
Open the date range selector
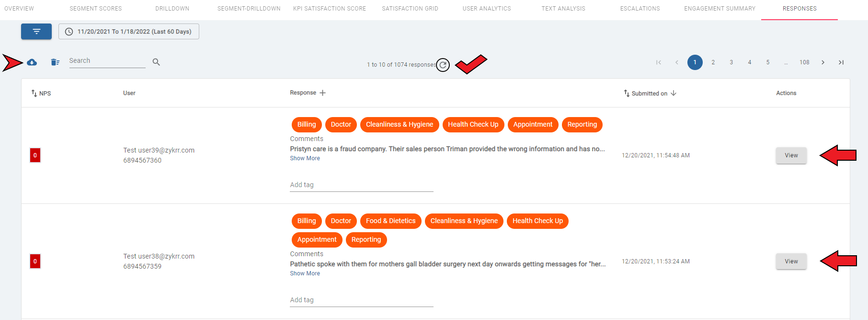click(128, 32)
